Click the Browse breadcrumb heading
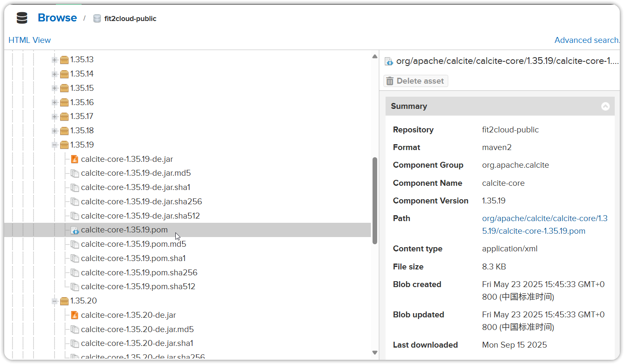This screenshot has height=364, width=624. (57, 18)
